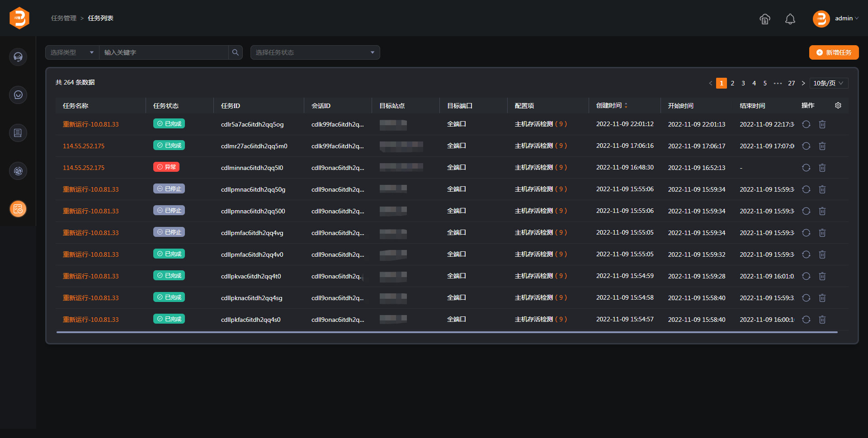Open the headset icon in the sidebar

click(18, 57)
